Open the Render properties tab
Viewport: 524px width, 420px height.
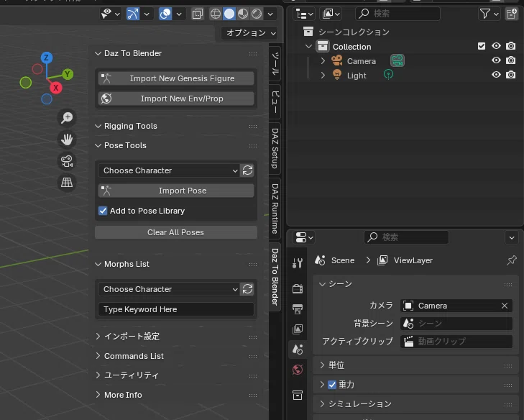pos(298,288)
